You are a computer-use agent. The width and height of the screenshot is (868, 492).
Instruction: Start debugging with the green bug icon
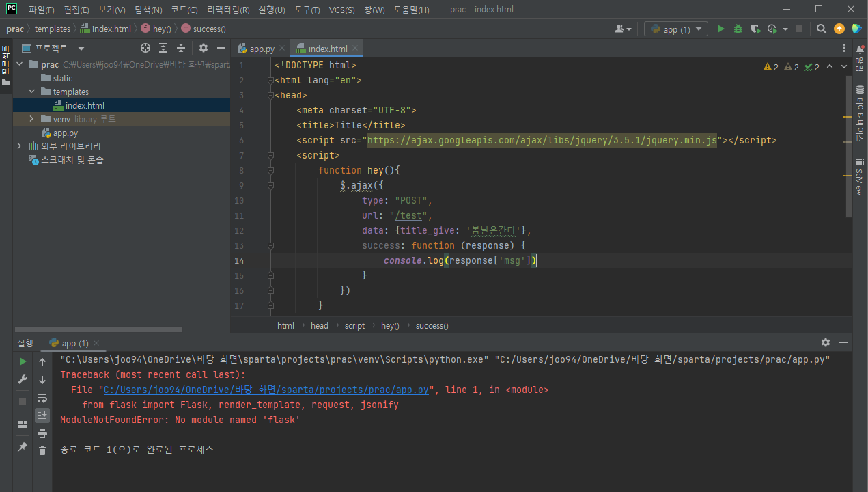738,29
